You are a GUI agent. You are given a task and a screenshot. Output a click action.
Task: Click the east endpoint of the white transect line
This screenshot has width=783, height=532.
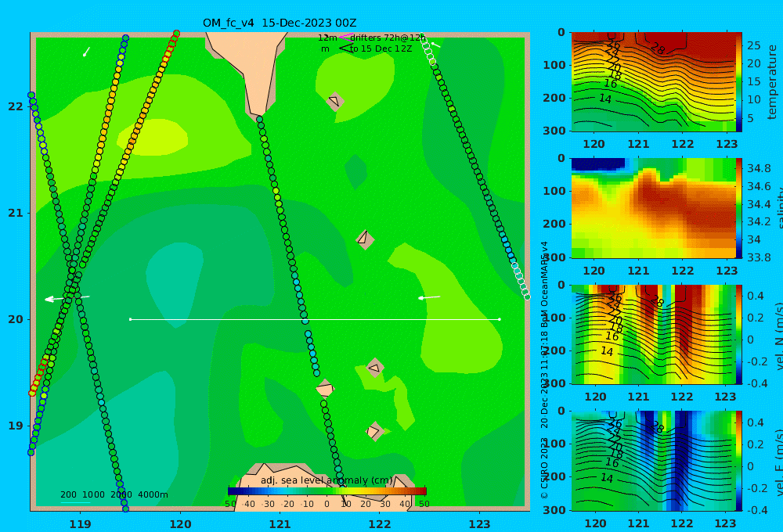pyautogui.click(x=500, y=319)
